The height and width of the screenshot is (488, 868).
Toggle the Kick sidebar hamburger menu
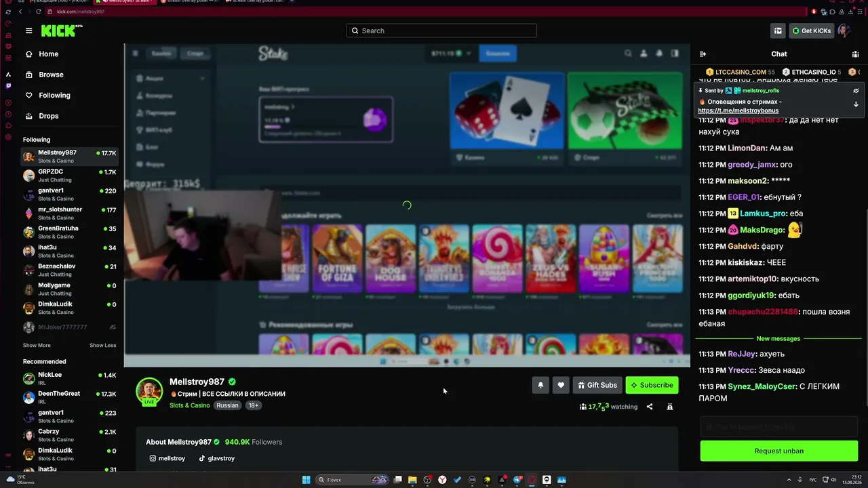(28, 30)
